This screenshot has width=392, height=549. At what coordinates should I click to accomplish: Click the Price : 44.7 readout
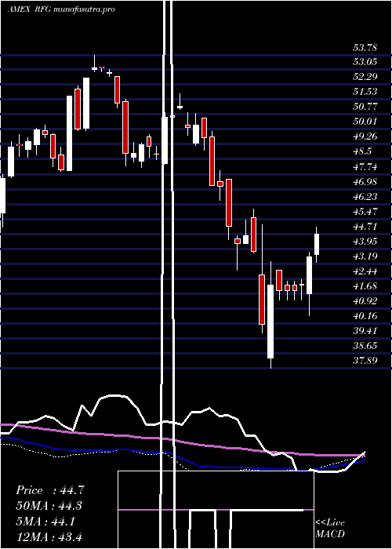(50, 490)
